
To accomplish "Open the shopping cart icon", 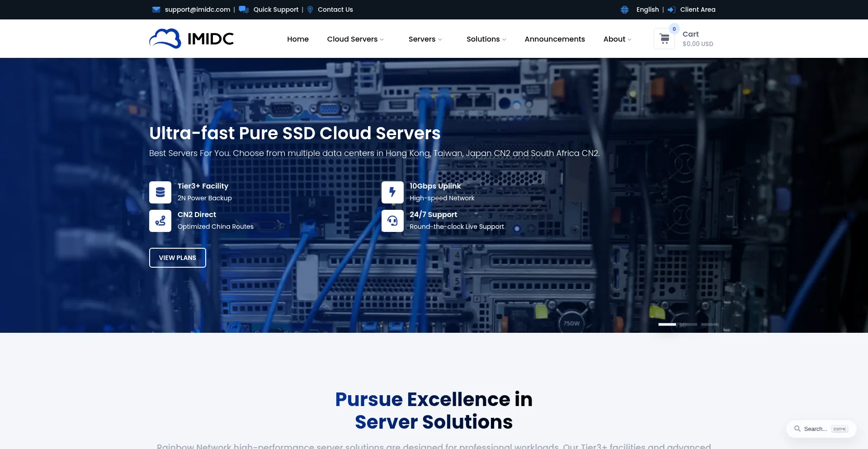I will pyautogui.click(x=665, y=39).
